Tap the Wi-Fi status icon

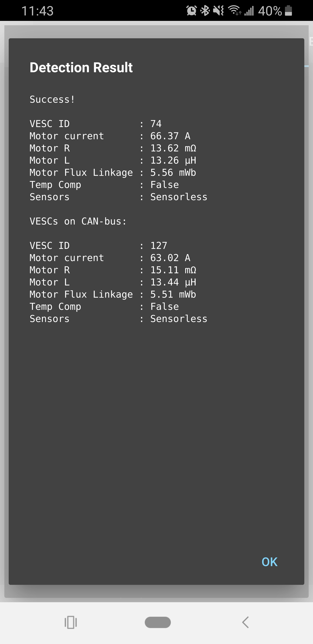(234, 10)
